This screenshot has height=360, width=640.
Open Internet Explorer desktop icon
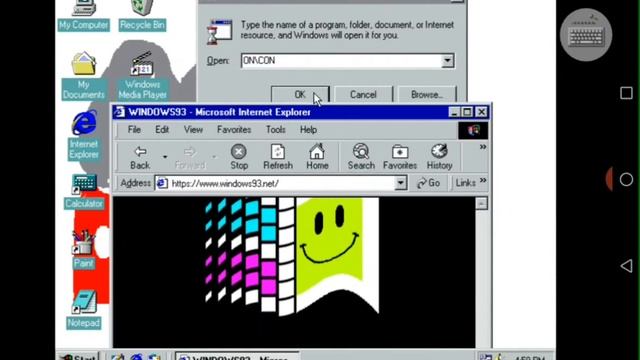pyautogui.click(x=84, y=135)
